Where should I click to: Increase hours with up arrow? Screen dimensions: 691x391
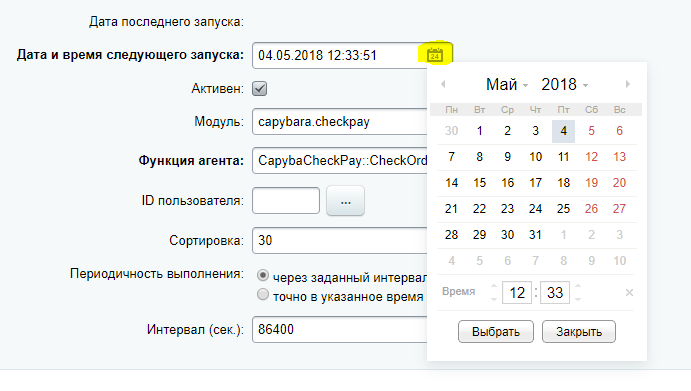point(494,287)
